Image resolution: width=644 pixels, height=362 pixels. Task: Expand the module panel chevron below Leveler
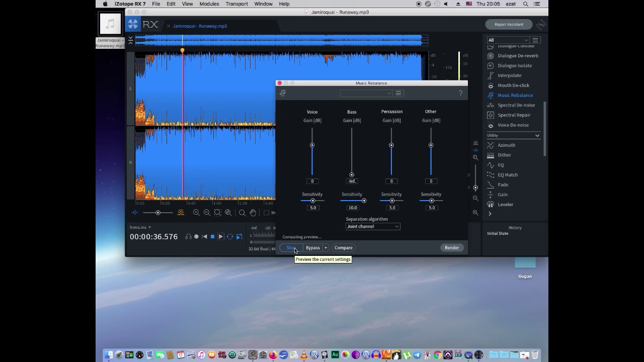click(x=490, y=214)
